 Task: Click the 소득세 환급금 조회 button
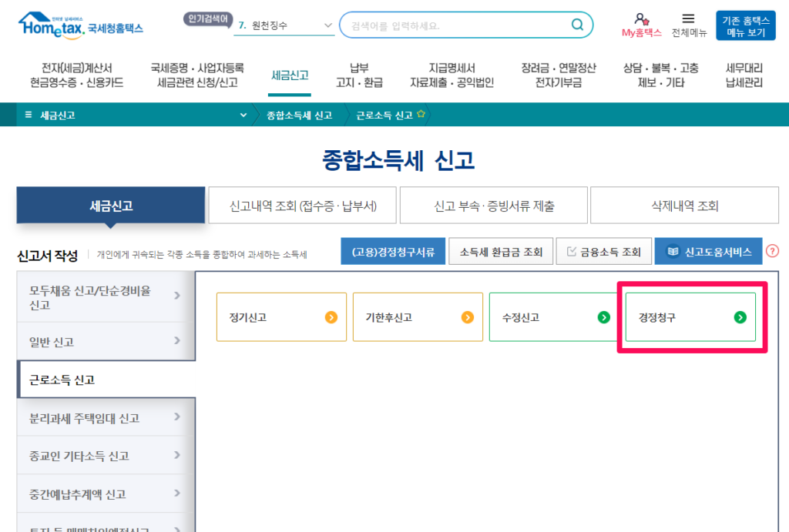tap(501, 251)
